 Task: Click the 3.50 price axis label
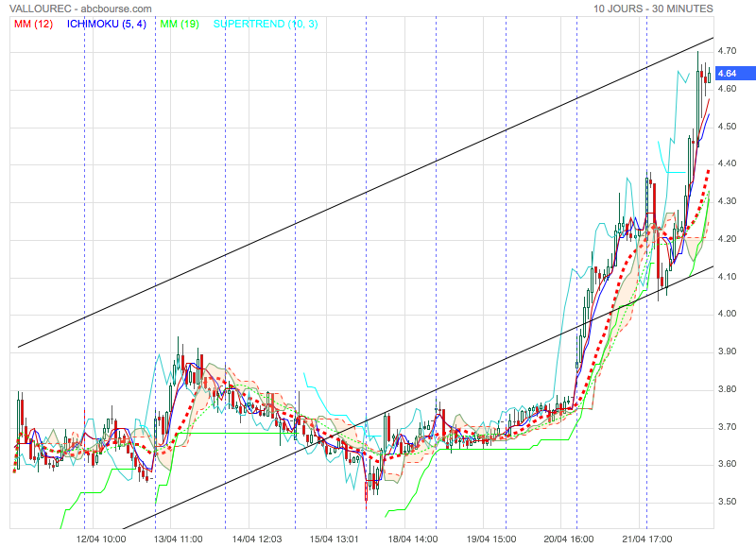pyautogui.click(x=727, y=502)
